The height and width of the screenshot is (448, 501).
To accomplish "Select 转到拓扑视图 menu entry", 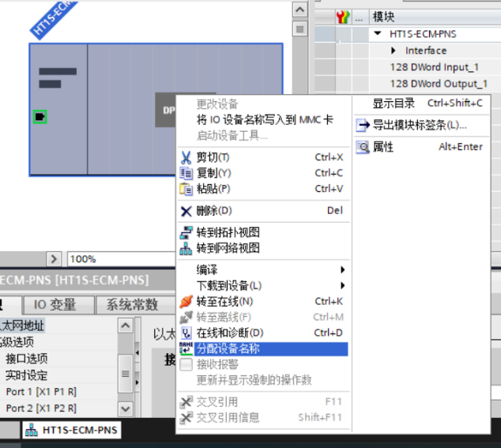I will point(264,232).
